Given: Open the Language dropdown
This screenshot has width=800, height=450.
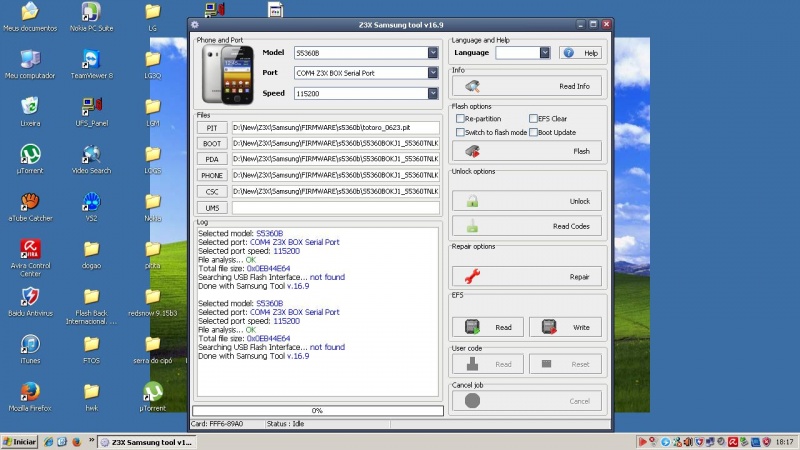Looking at the screenshot, I should point(544,53).
